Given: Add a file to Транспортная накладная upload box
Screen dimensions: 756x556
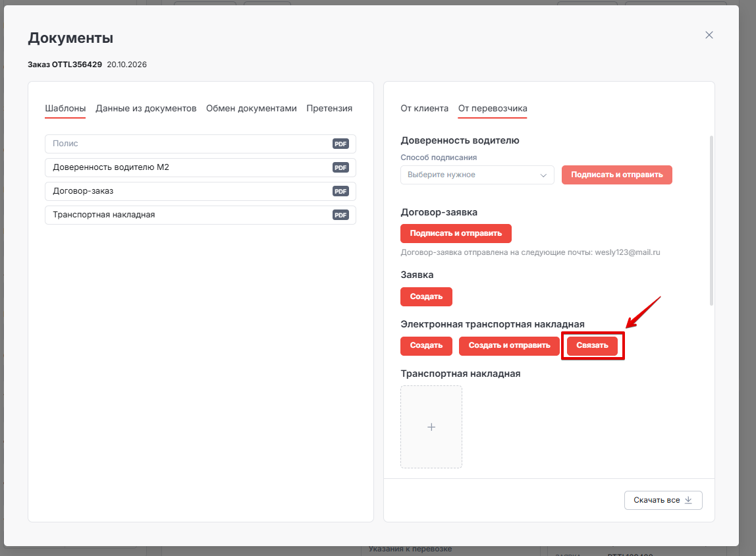Looking at the screenshot, I should point(431,427).
